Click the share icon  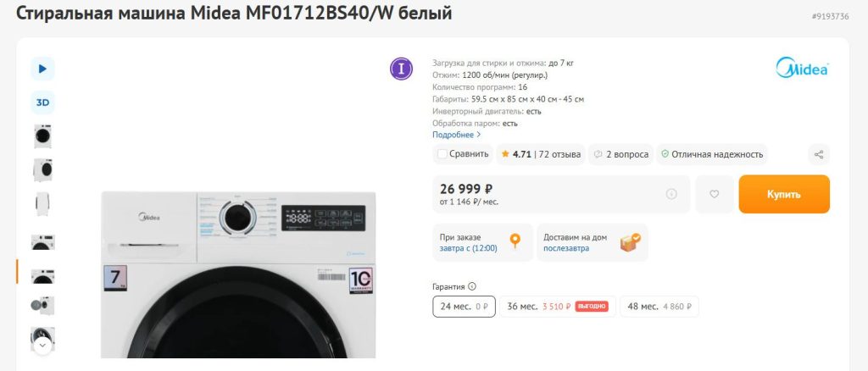coord(818,154)
